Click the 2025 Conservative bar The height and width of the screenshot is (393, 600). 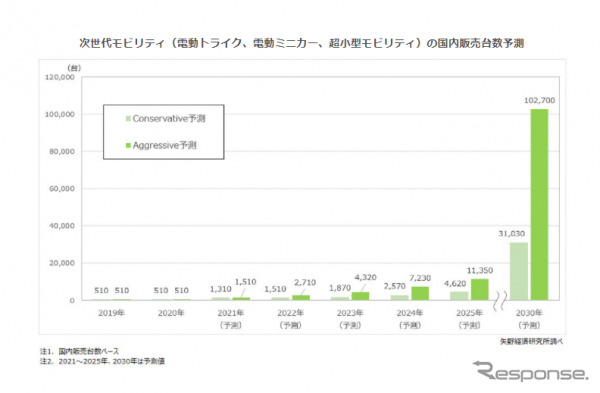[459, 295]
